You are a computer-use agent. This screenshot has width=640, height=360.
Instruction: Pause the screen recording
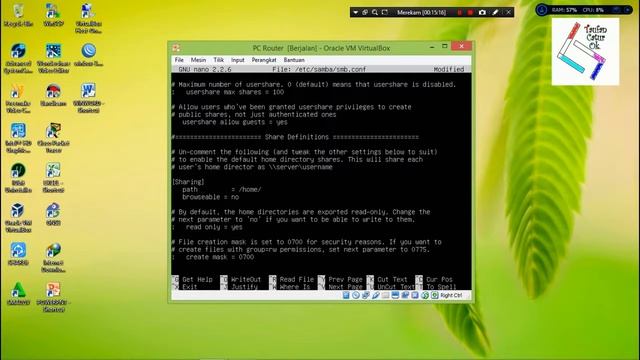460,13
